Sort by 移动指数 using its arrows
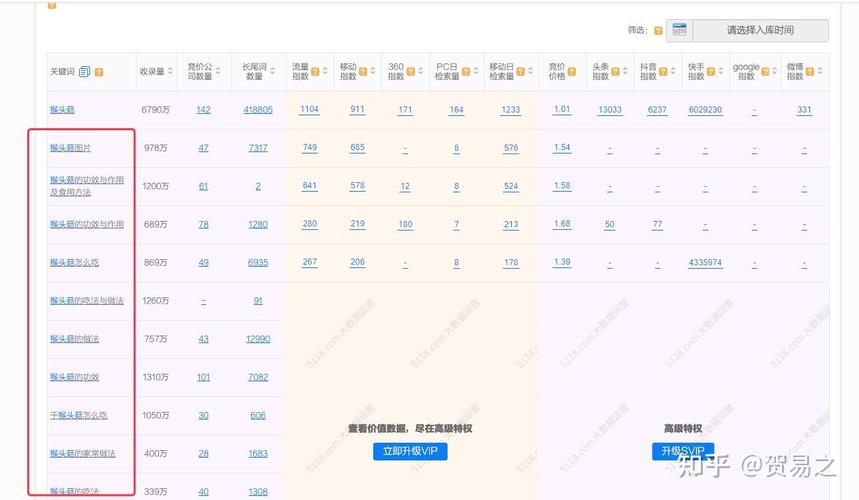 373,71
